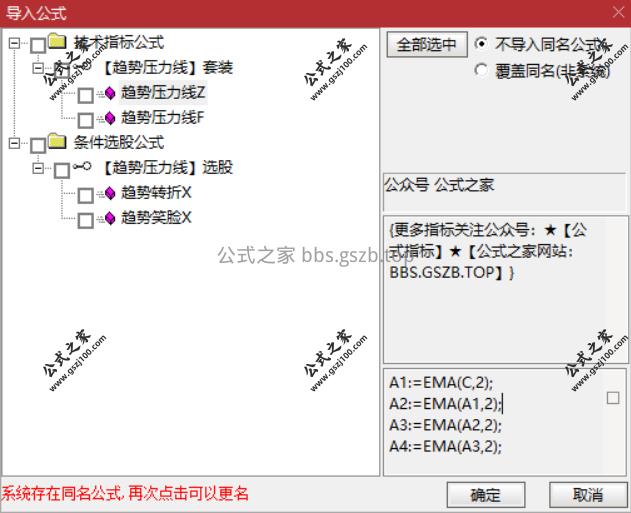The height and width of the screenshot is (513, 631).
Task: Enable the 条件选股公式 folder checkbox
Action: point(38,145)
